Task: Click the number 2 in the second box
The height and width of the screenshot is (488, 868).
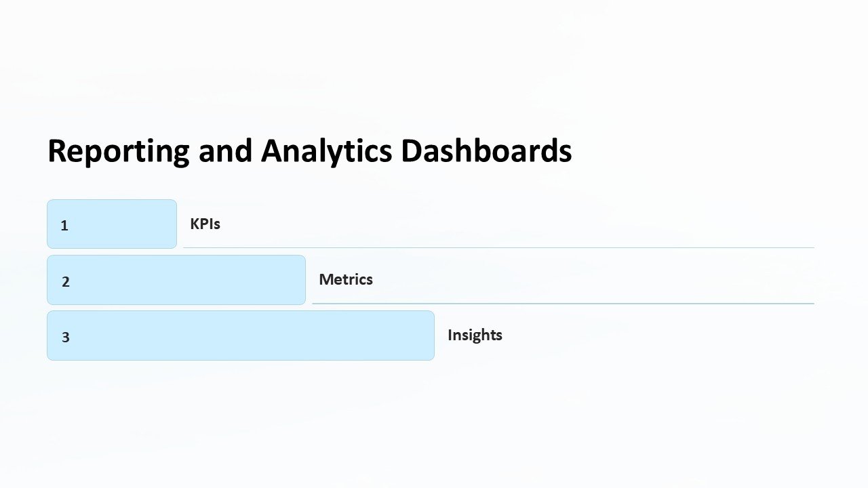Action: tap(66, 282)
